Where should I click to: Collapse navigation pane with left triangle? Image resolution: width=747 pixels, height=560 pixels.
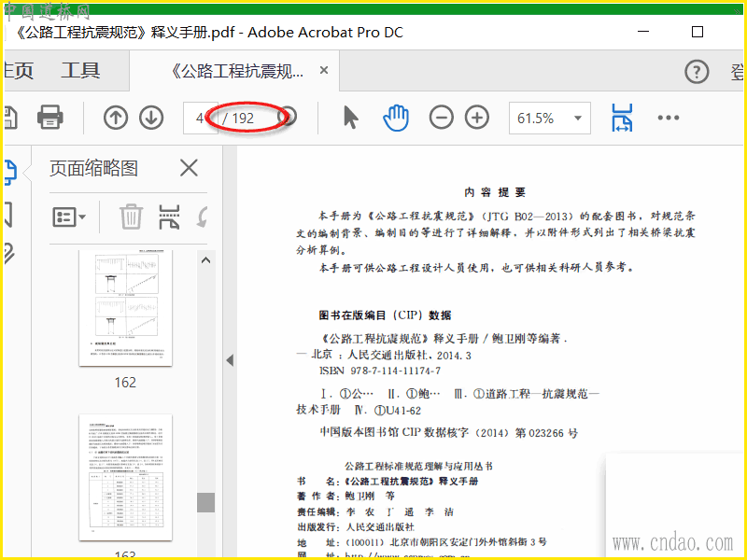click(230, 360)
